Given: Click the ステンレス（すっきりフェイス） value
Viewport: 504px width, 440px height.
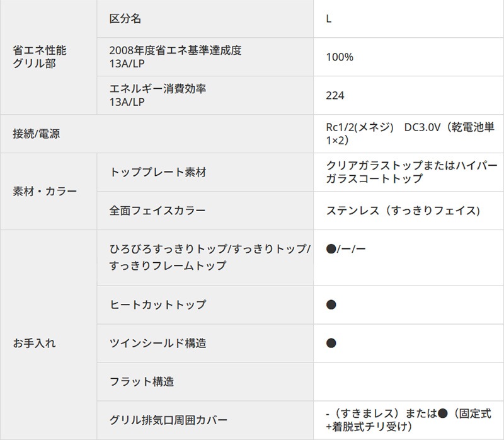Looking at the screenshot, I should tap(403, 211).
